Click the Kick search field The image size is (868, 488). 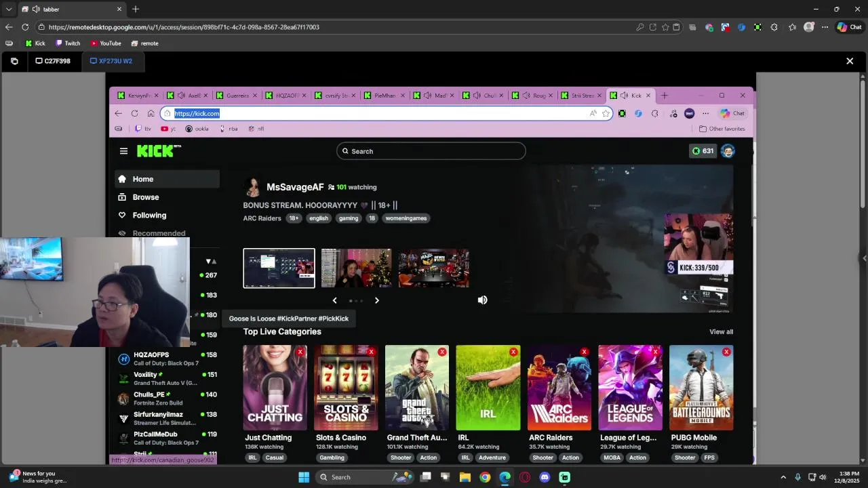tap(431, 151)
